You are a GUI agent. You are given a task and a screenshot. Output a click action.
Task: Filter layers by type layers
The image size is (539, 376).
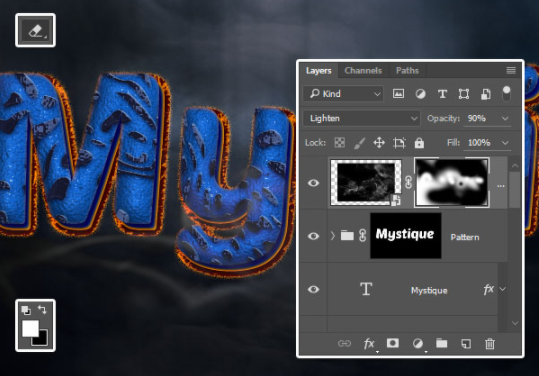point(442,94)
